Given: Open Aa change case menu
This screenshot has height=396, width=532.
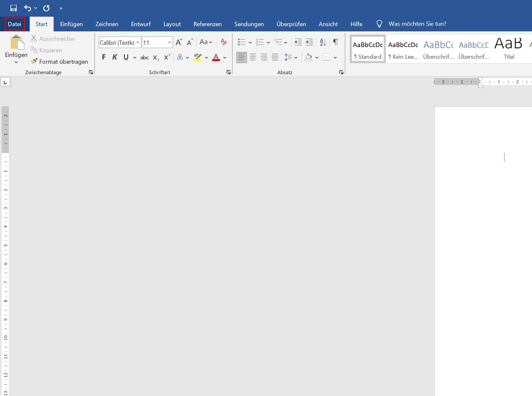Looking at the screenshot, I should click(x=206, y=42).
